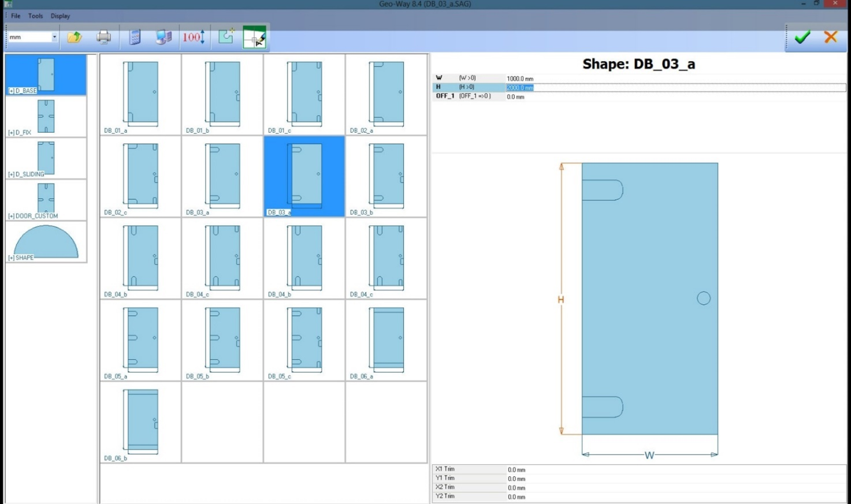Select the DB_02_a door shape

[x=387, y=95]
